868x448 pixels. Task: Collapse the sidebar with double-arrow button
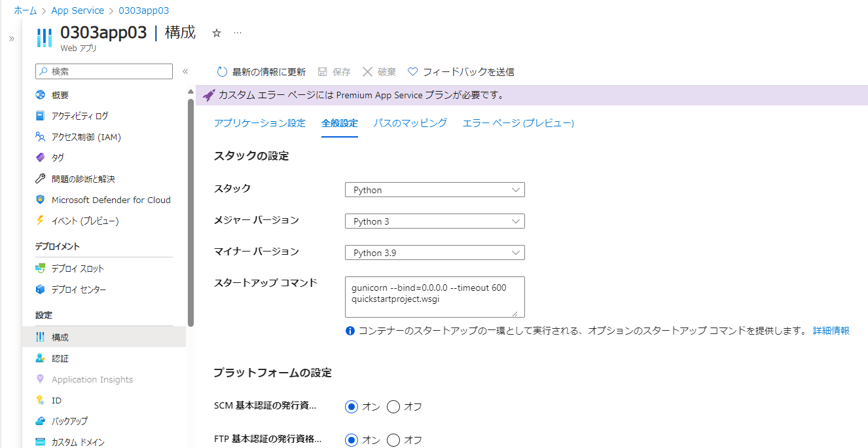[x=185, y=71]
